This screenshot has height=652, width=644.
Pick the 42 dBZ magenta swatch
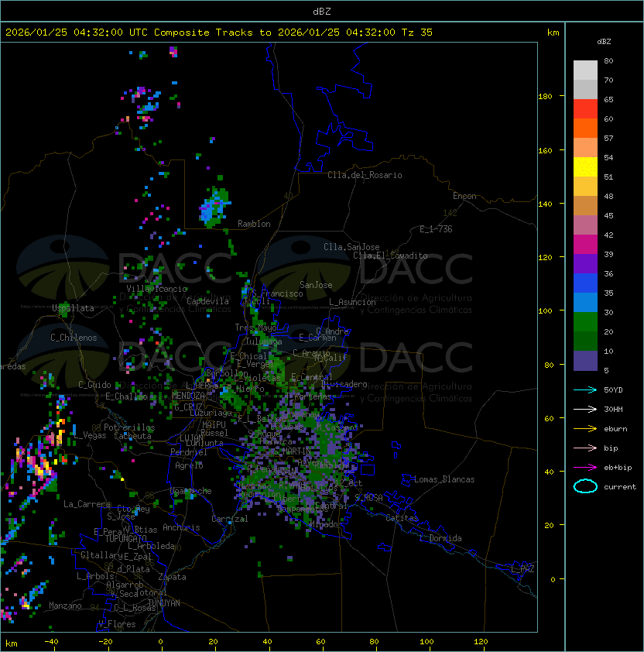coord(585,244)
